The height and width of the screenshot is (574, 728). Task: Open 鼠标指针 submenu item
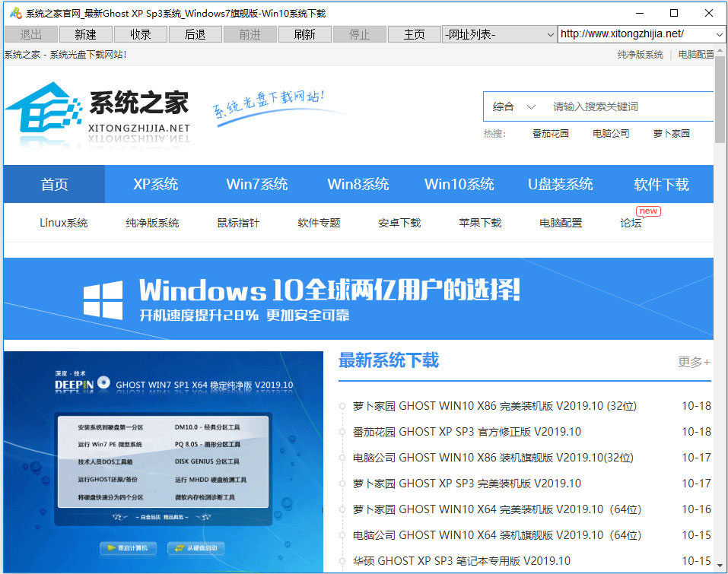[x=238, y=223]
